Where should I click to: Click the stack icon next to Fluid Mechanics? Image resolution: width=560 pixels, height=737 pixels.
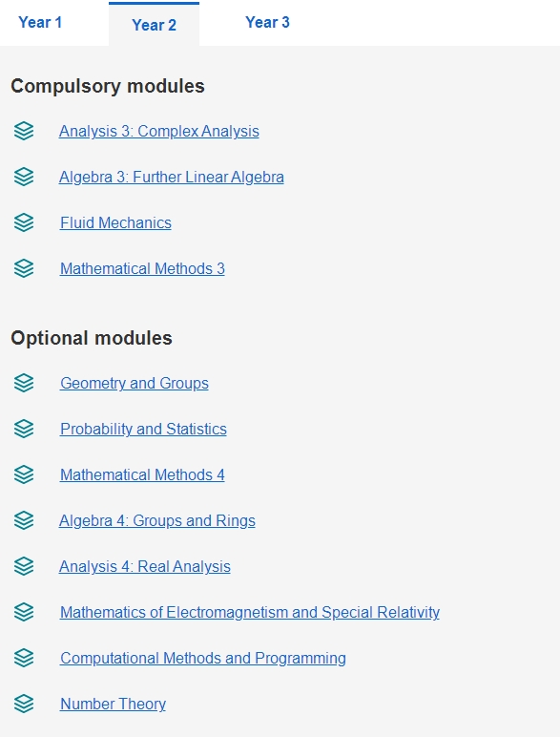24,222
